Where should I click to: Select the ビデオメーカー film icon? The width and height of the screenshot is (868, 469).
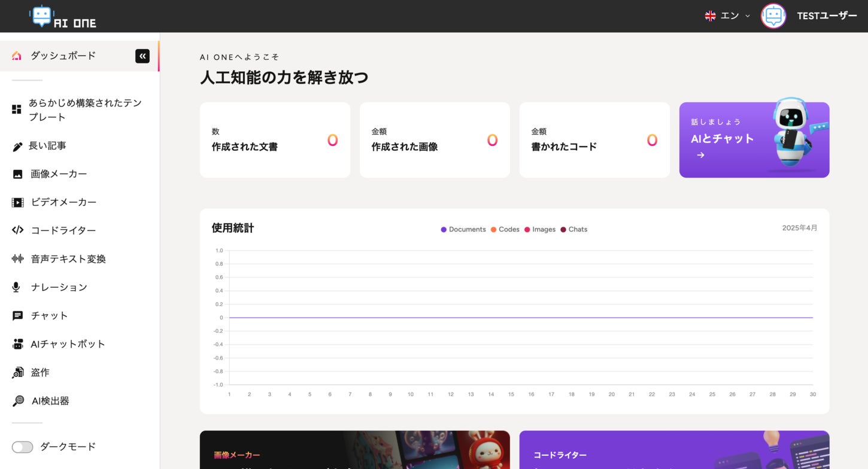(x=18, y=202)
